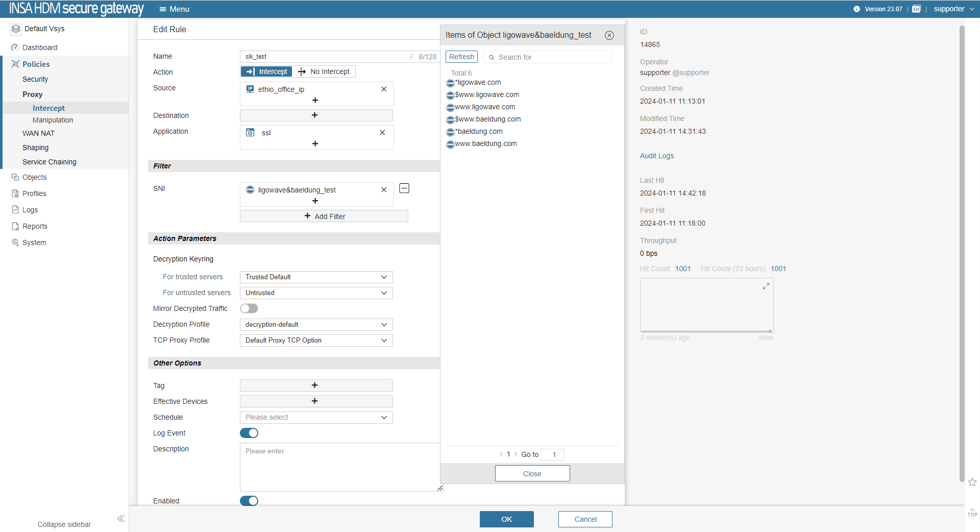This screenshot has width=980, height=532.
Task: Remove ssl from Application field
Action: 382,133
